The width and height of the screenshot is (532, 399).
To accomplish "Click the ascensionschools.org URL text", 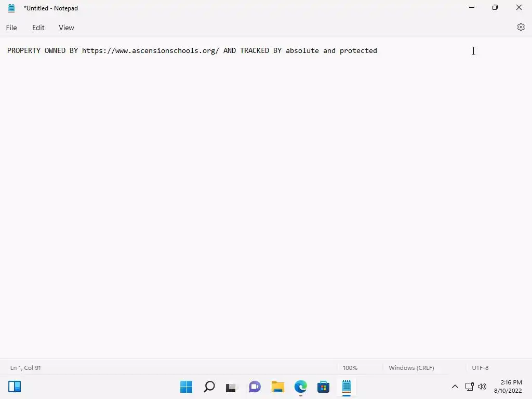I will [150, 50].
